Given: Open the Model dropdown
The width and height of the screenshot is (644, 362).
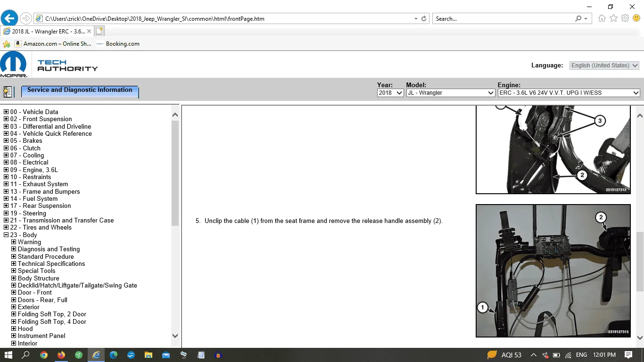Looking at the screenshot, I should (450, 93).
